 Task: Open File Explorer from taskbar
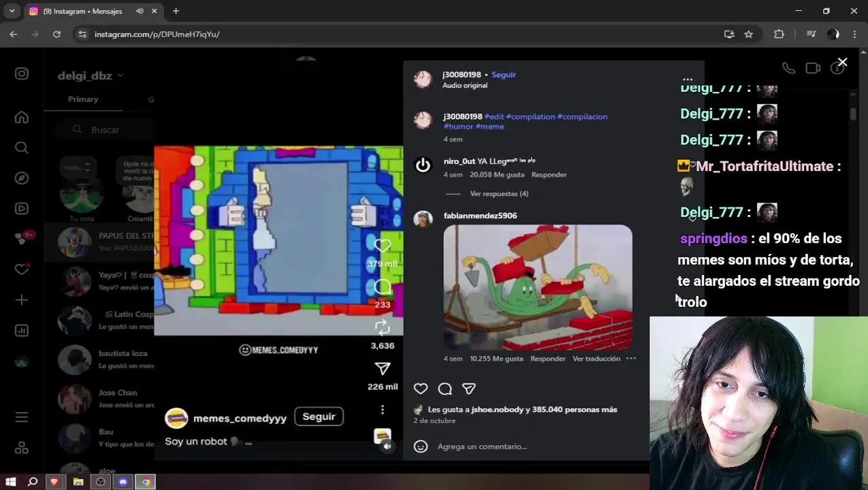click(78, 482)
